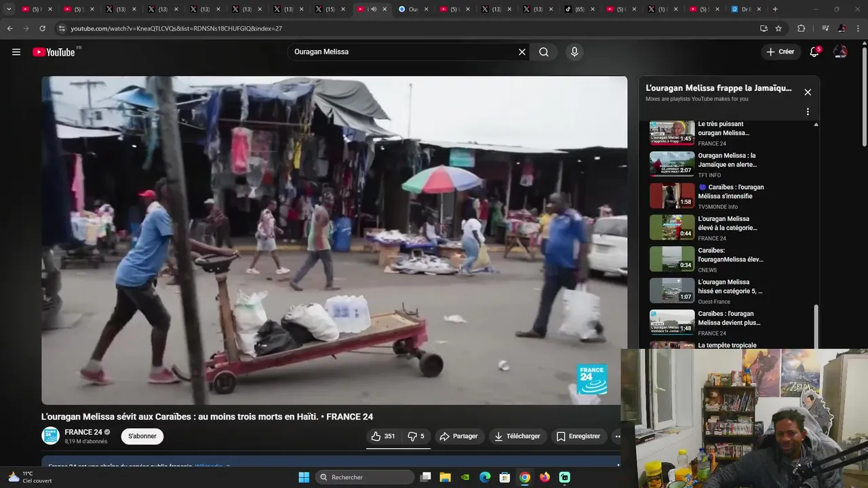Like the video with 351 likes

pyautogui.click(x=383, y=436)
